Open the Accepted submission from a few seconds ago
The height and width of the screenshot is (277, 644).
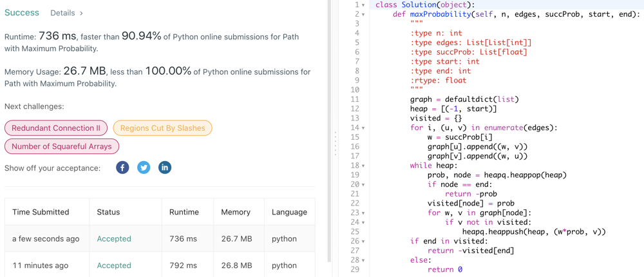[114, 239]
